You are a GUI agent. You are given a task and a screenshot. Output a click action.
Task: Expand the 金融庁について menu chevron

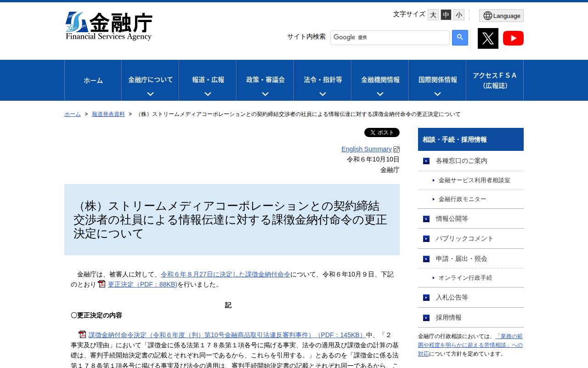[150, 94]
